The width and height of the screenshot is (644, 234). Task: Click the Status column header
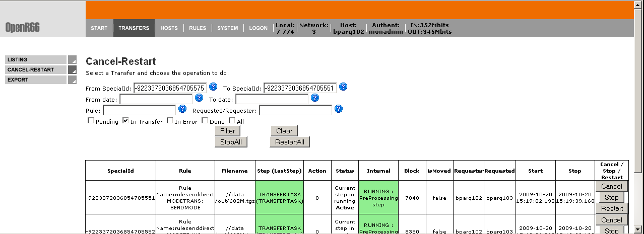pyautogui.click(x=345, y=171)
